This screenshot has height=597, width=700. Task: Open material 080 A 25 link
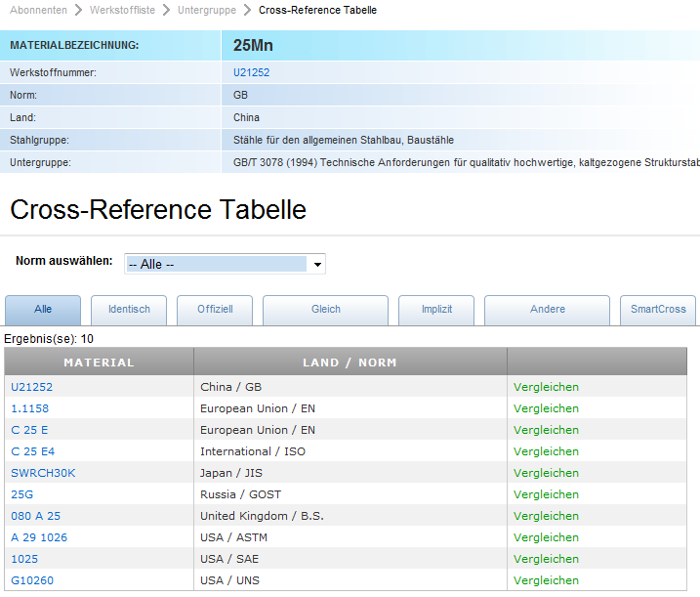(x=35, y=516)
